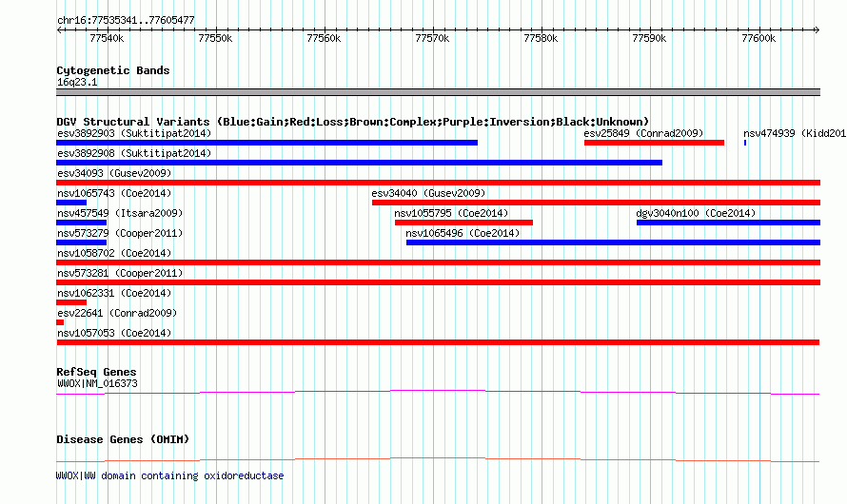Click the chr16:77535341..77605477 coordinate label
The width and height of the screenshot is (847, 504).
126,20
